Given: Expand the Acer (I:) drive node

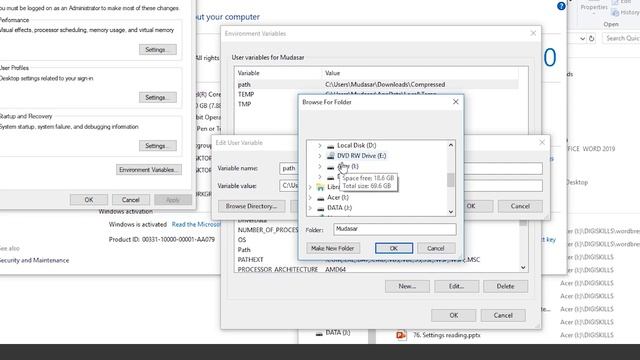Looking at the screenshot, I should coord(310,198).
